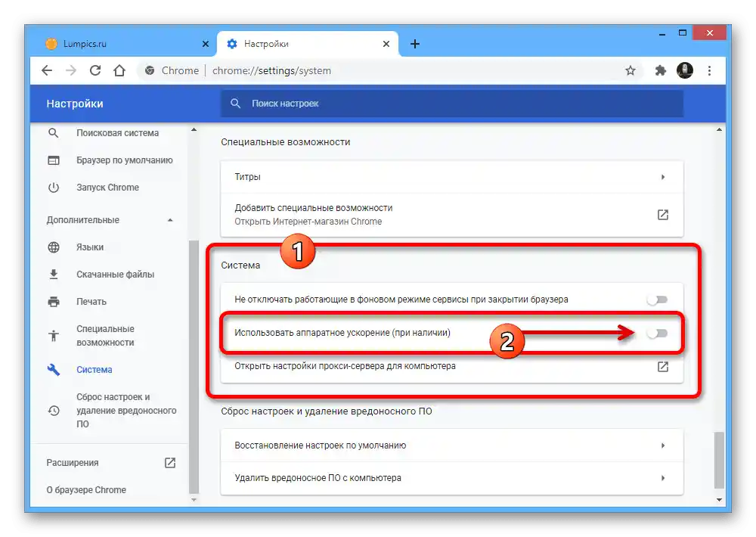Open proxy settings external link icon
This screenshot has height=537, width=756.
pyautogui.click(x=663, y=367)
